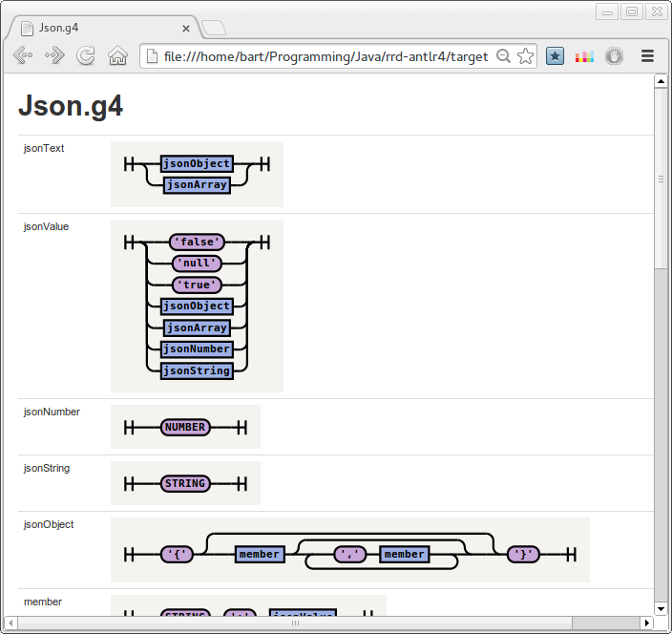
Task: Click the NUMBER token in jsonNumber diagram
Action: [x=185, y=428]
